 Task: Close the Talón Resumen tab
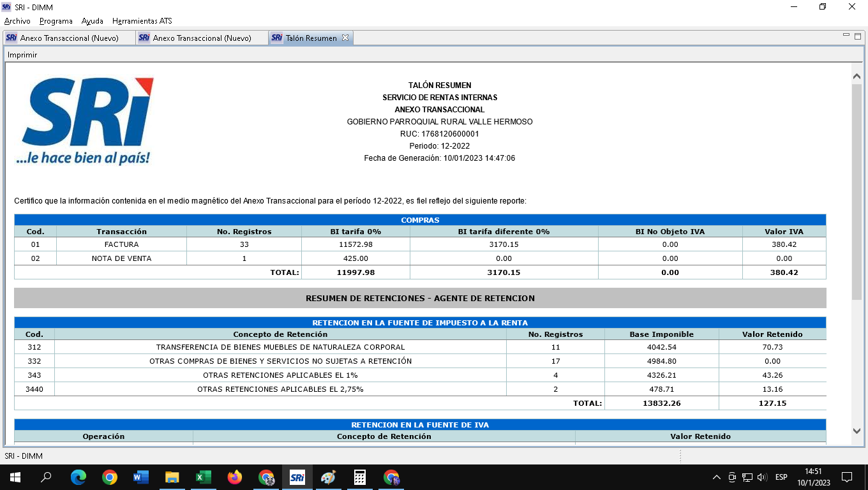pyautogui.click(x=345, y=38)
